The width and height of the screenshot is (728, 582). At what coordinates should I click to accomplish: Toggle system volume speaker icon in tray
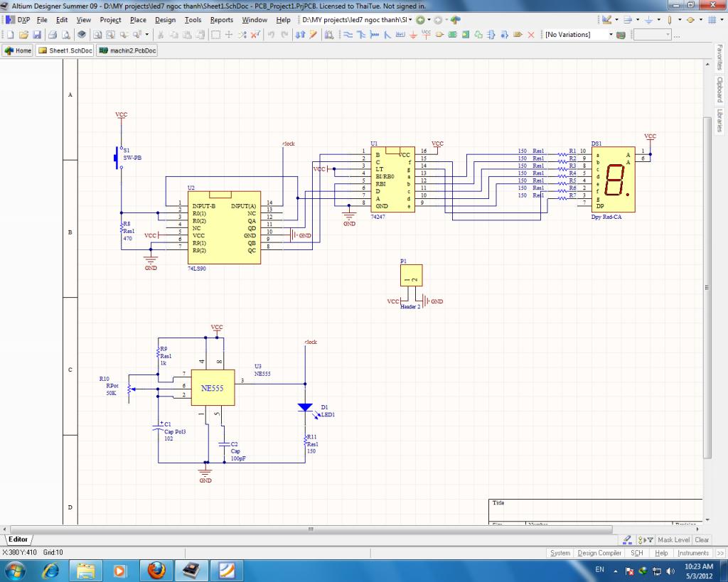[669, 571]
